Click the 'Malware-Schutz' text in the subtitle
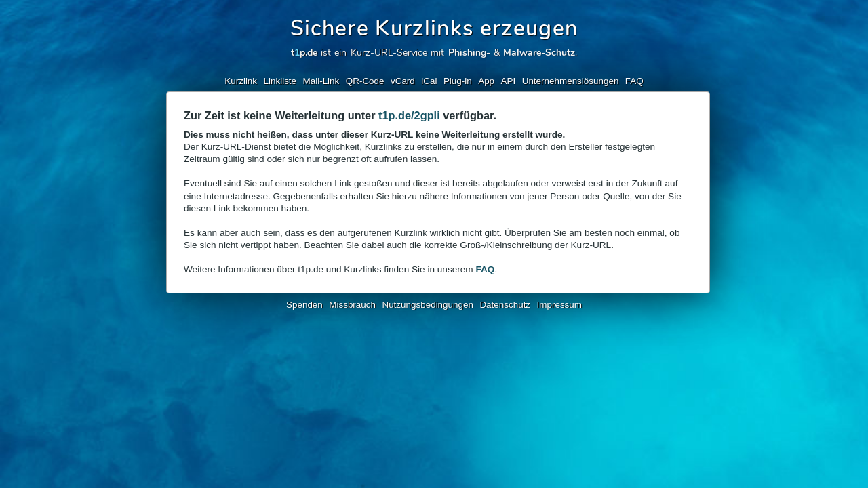 click(x=539, y=52)
